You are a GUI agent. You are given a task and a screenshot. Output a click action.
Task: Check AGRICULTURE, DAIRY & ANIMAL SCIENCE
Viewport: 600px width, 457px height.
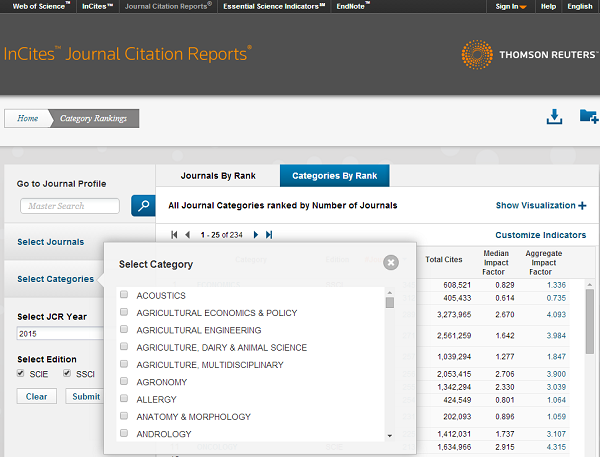point(124,346)
